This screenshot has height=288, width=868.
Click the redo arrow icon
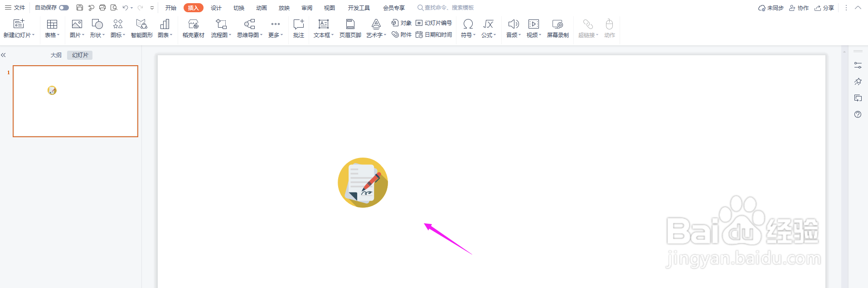tap(141, 8)
